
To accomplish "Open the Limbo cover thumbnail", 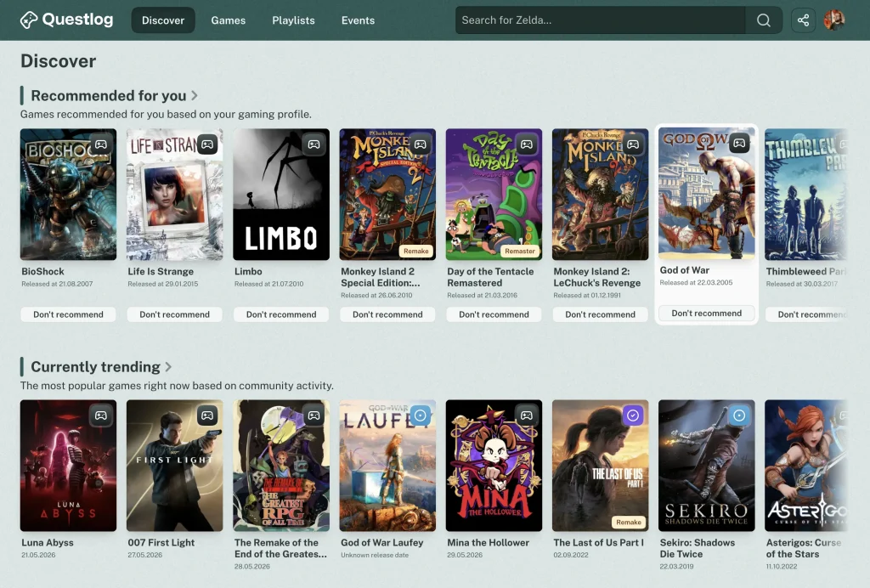I will click(281, 195).
